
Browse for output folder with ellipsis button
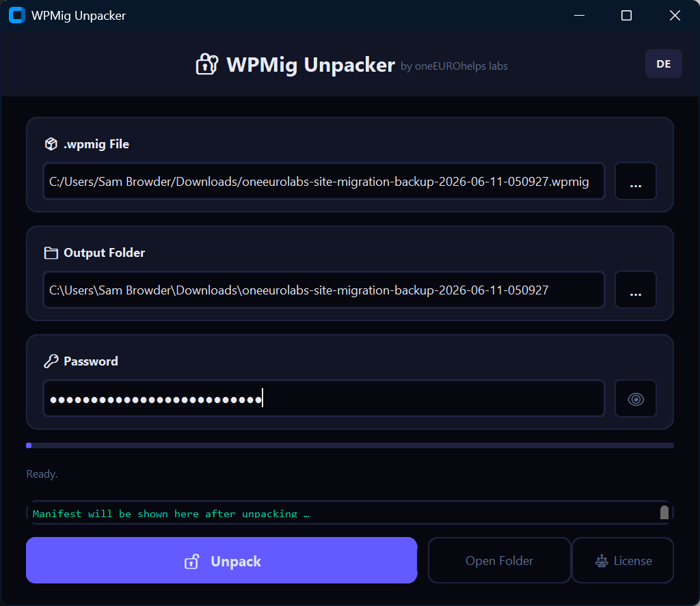click(636, 290)
